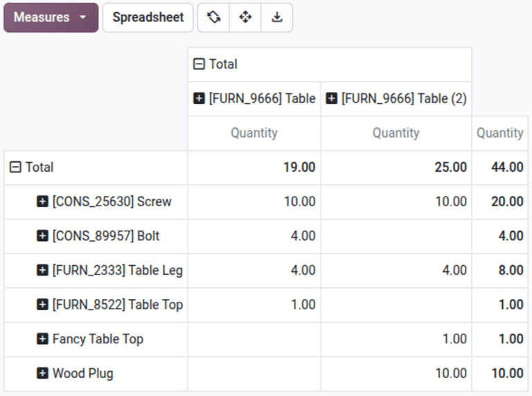
Task: Click the 8.00 Table Leg total cell
Action: pos(499,271)
